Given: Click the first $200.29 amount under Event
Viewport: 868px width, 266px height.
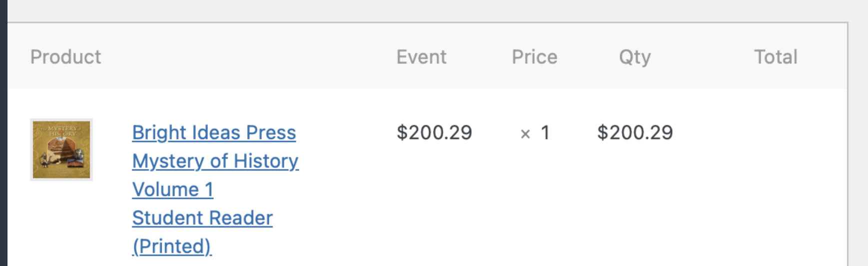Looking at the screenshot, I should (434, 133).
